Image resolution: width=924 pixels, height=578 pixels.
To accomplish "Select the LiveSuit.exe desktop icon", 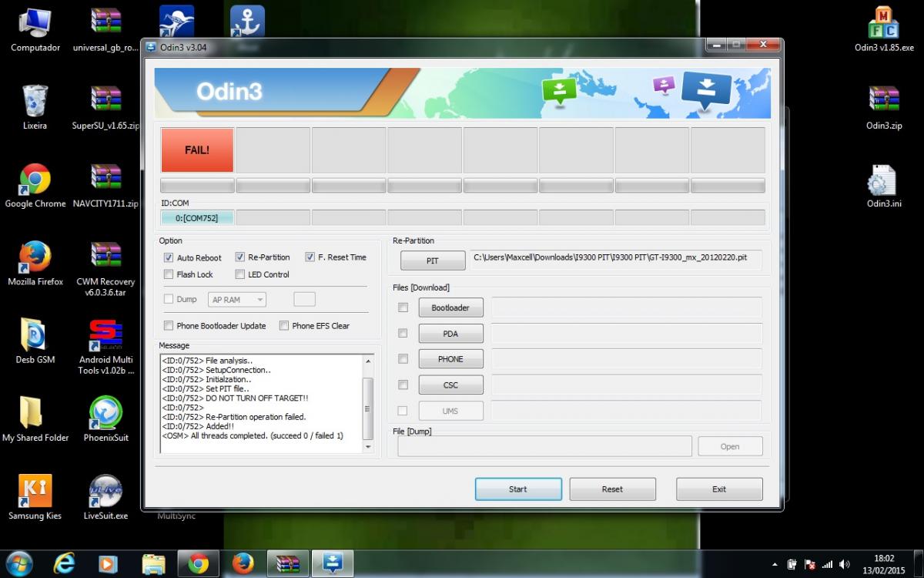I will 105,496.
